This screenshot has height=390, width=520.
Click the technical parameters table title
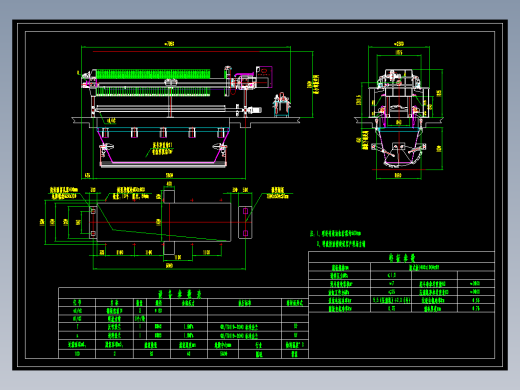(x=402, y=257)
